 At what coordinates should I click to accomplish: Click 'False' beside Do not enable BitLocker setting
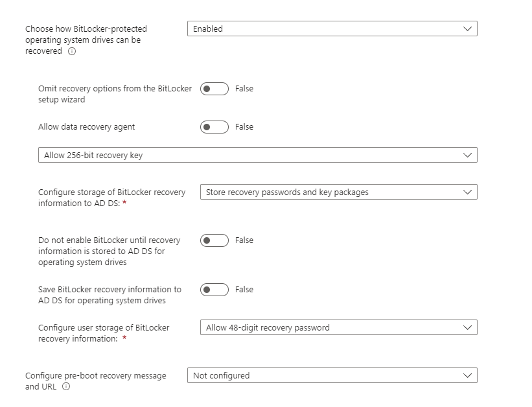point(244,240)
